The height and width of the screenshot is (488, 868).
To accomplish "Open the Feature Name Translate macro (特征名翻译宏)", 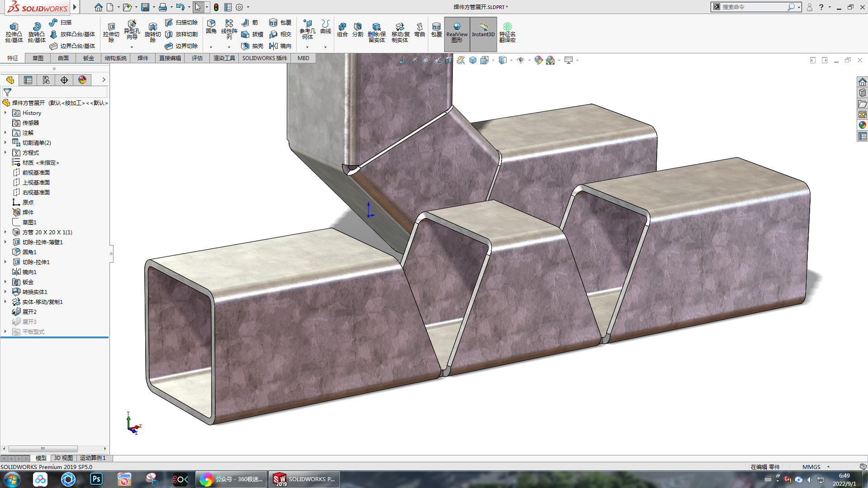I will 508,33.
